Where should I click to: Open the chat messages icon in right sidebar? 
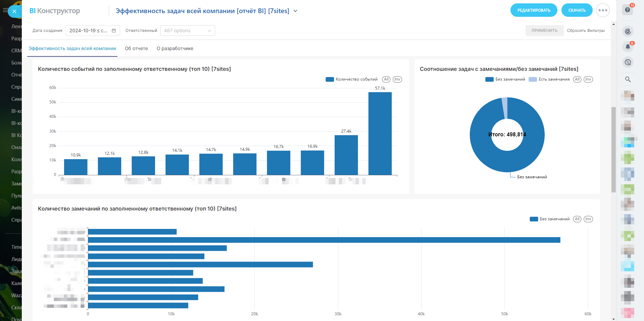coord(628,62)
